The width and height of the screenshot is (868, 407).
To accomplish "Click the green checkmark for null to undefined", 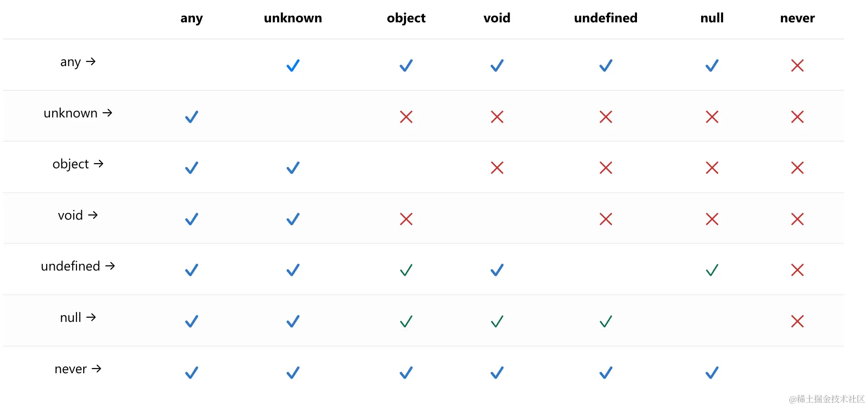I will pos(606,321).
